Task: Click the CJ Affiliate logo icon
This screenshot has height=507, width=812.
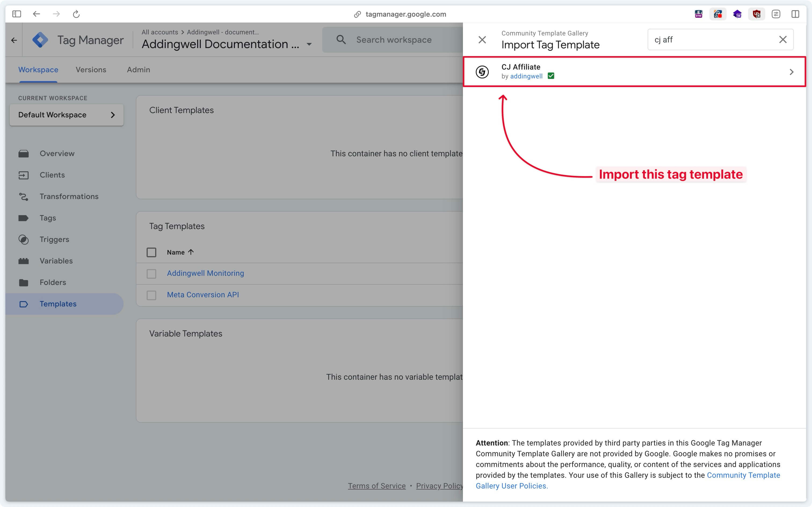Action: pyautogui.click(x=482, y=72)
